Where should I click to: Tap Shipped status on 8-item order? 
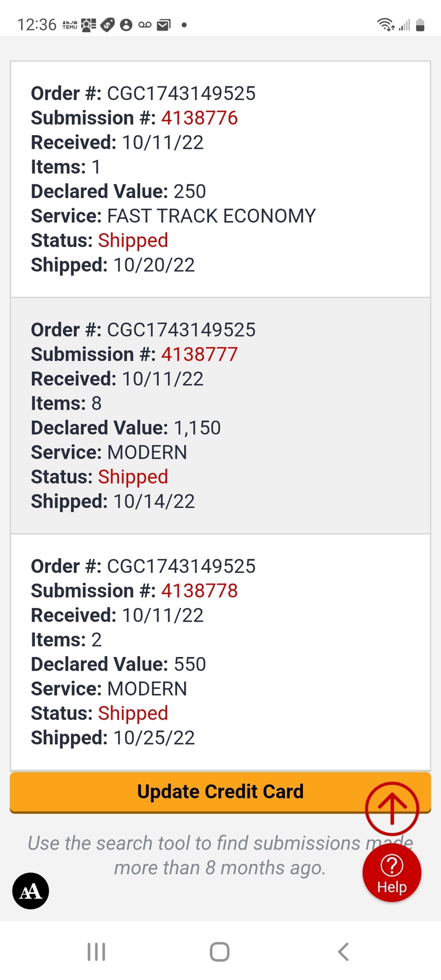(x=133, y=477)
